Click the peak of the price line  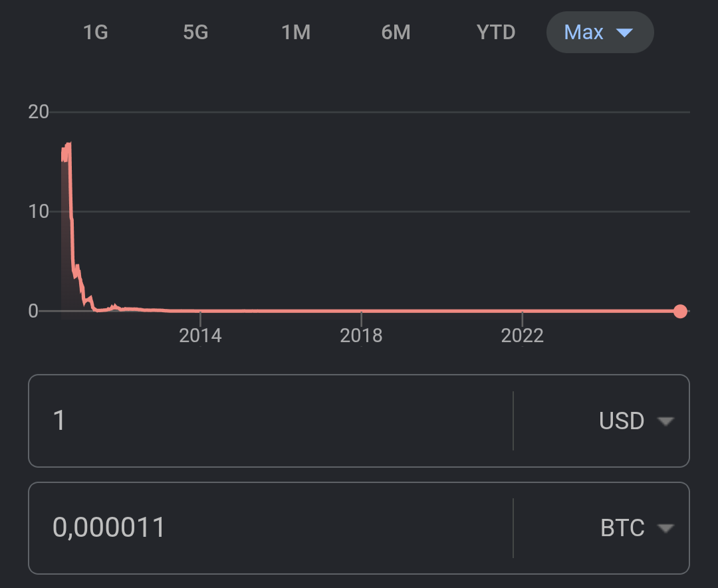coord(68,144)
